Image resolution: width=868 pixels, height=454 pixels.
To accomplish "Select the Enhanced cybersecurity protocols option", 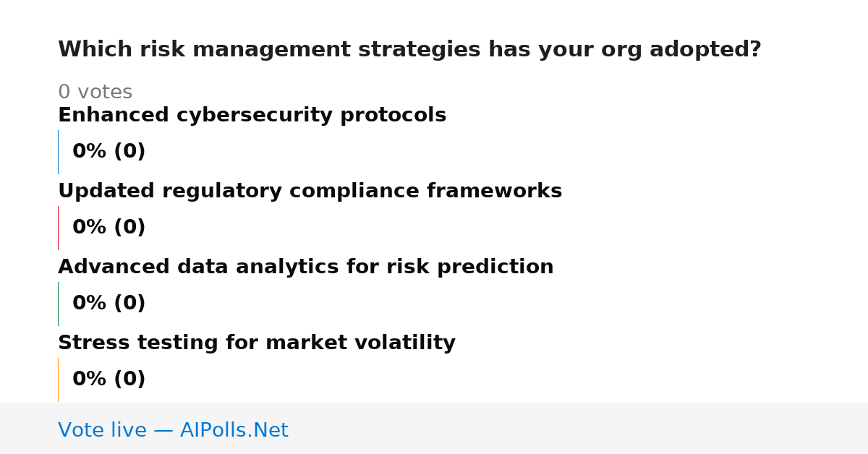I will [x=252, y=116].
